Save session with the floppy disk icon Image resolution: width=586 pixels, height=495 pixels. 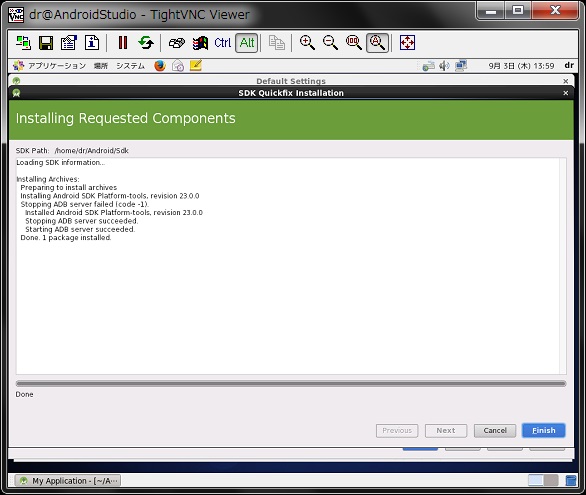pos(46,43)
